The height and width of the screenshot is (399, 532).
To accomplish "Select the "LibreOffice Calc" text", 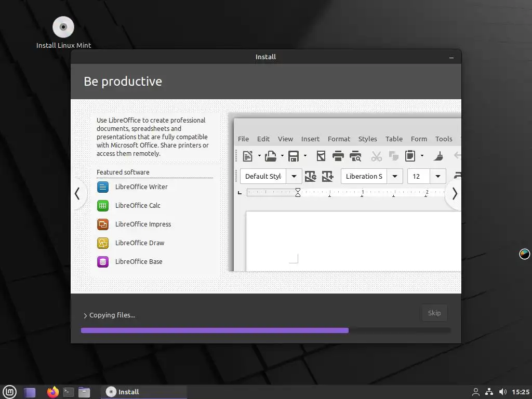I will coord(138,206).
